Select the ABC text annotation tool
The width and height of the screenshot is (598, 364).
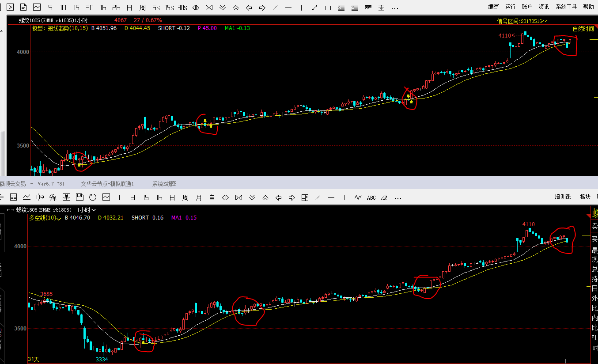click(x=371, y=197)
